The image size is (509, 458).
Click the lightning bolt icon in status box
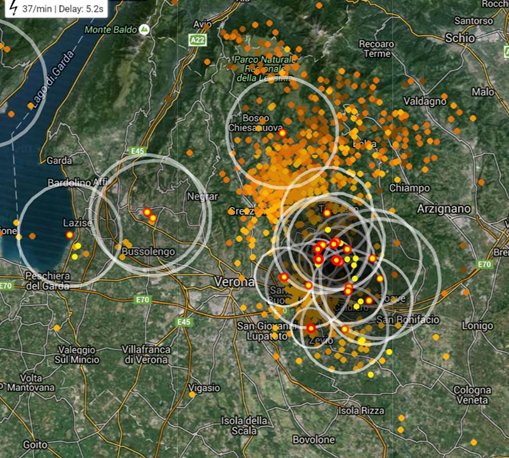(x=13, y=8)
